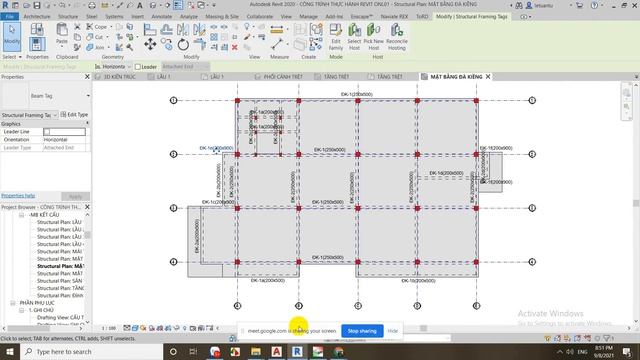This screenshot has width=640, height=360.
Task: Close the MẶT BẰNG ĐÀ KIỀNG view tab
Action: click(488, 77)
